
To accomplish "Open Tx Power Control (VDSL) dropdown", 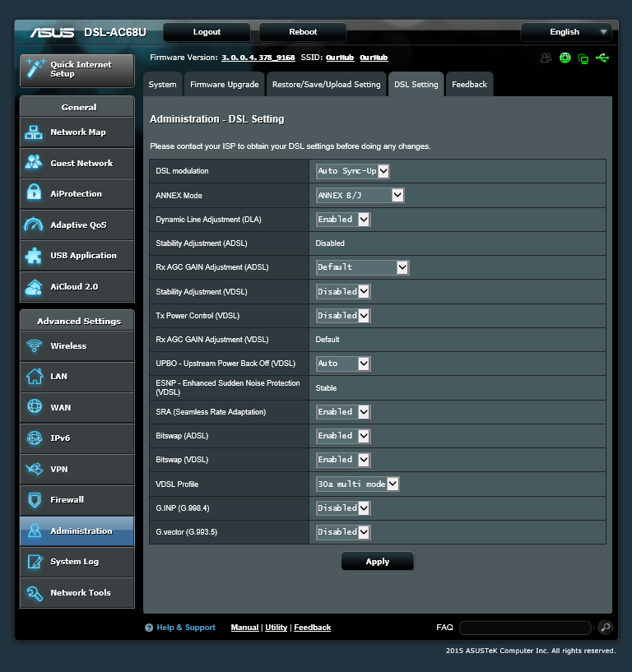I will point(343,316).
